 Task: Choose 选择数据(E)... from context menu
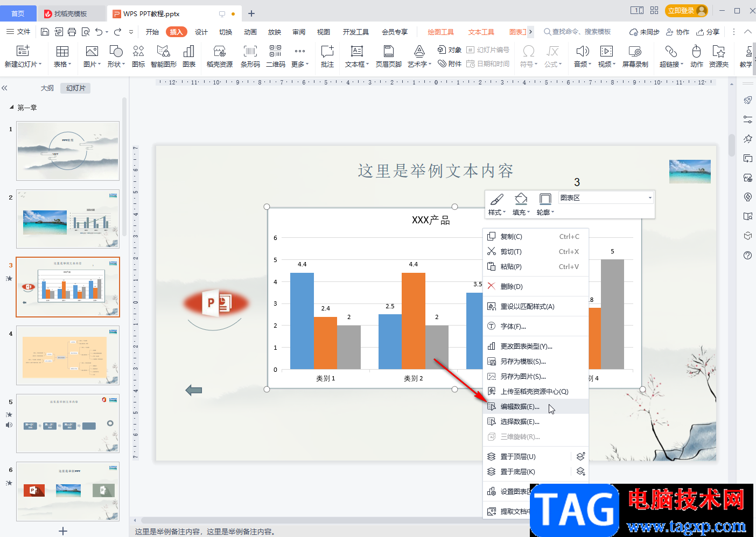[535, 421]
